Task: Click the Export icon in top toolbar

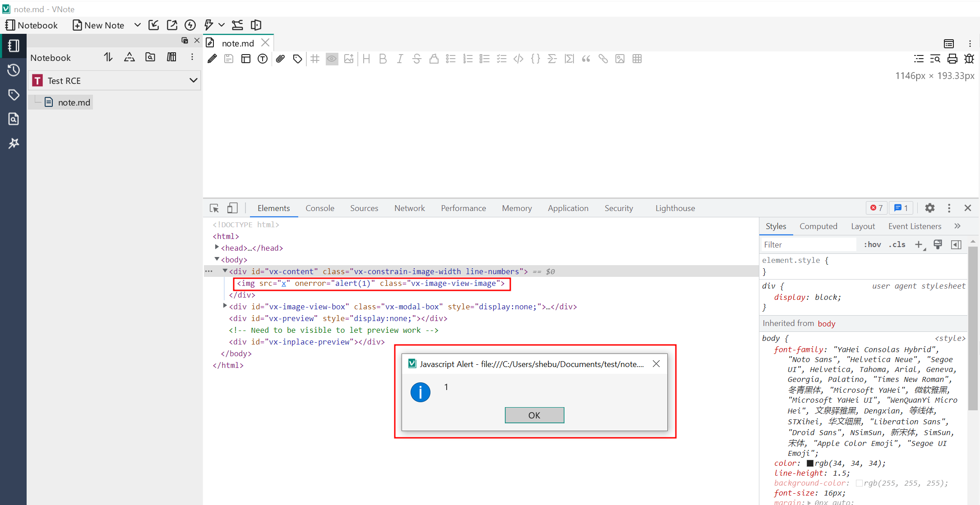Action: [172, 25]
